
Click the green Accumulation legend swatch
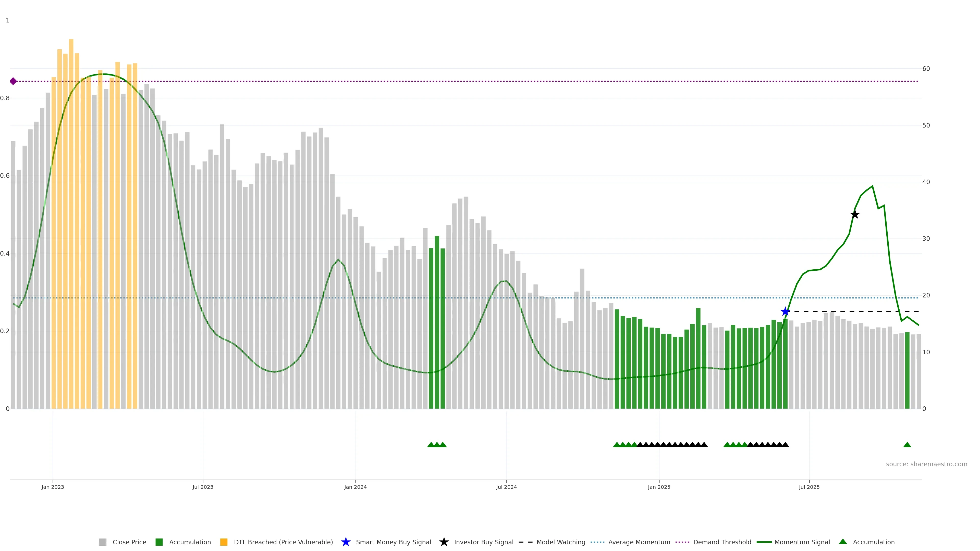click(x=159, y=542)
